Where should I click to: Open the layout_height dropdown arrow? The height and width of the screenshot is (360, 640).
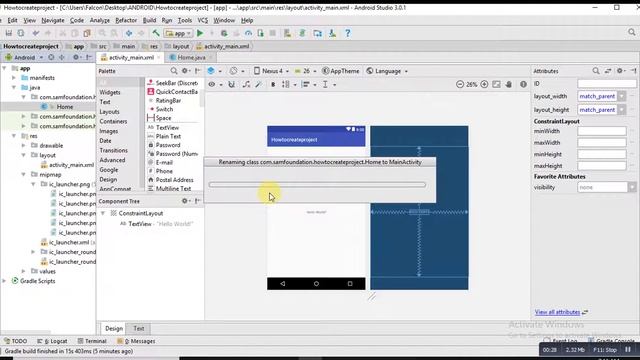click(x=622, y=110)
